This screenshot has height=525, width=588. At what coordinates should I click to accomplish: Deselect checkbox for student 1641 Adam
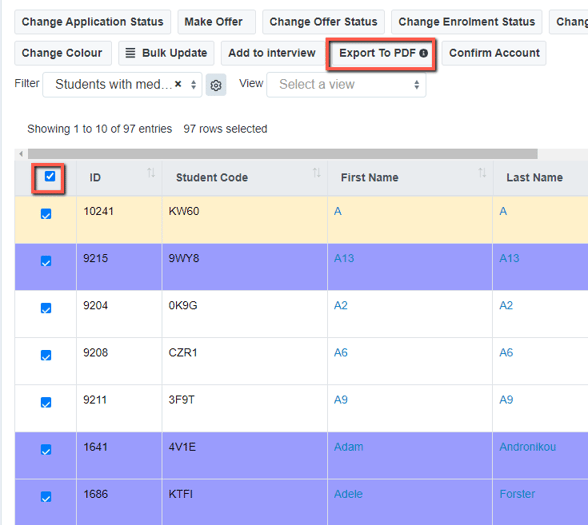point(46,450)
